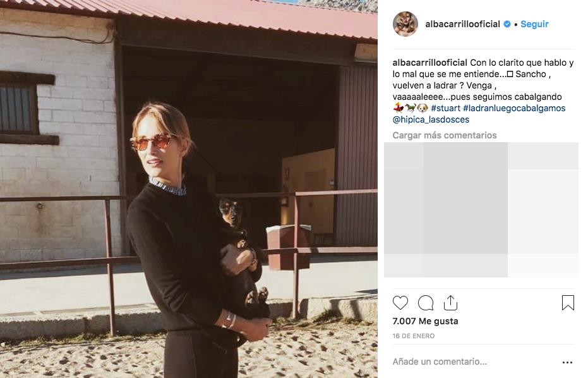Viewport: 588px width, 378px height.
Task: Save the post with the bookmark icon
Action: point(568,303)
